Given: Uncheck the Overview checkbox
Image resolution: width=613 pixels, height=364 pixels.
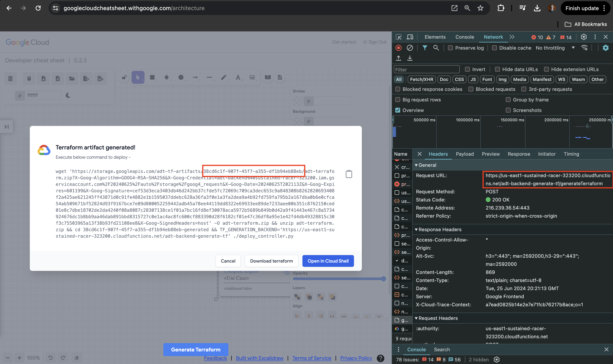Looking at the screenshot, I should click(x=398, y=110).
